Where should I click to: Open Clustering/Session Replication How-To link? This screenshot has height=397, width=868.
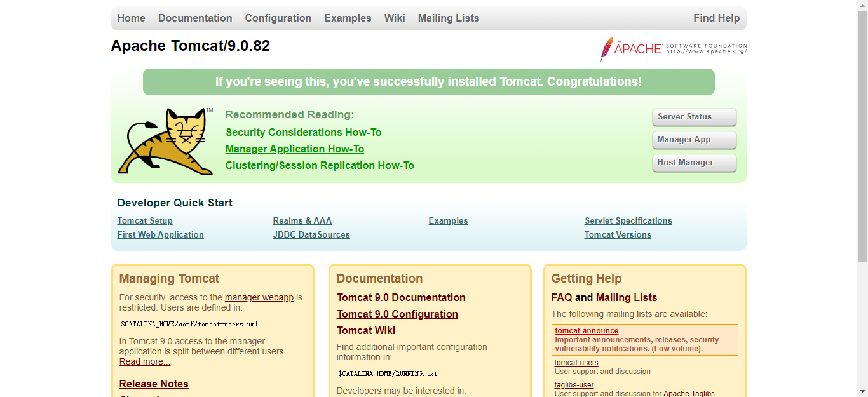(320, 165)
